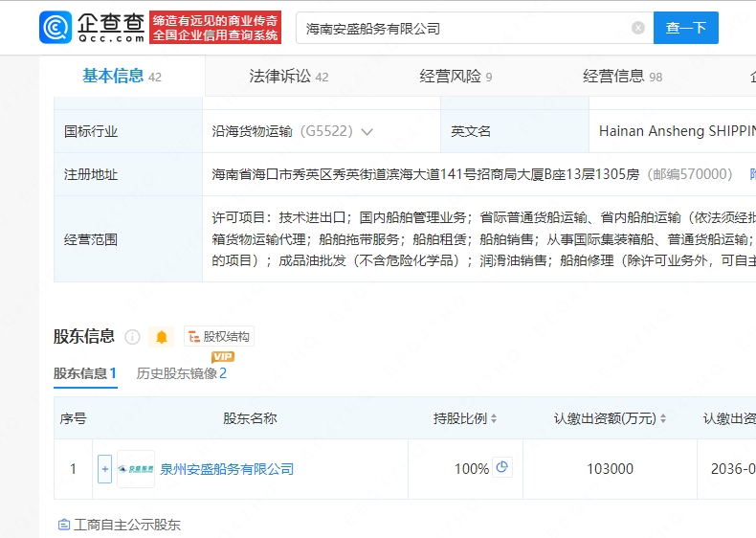Open the 股权结构 button
The image size is (756, 538).
click(x=219, y=337)
